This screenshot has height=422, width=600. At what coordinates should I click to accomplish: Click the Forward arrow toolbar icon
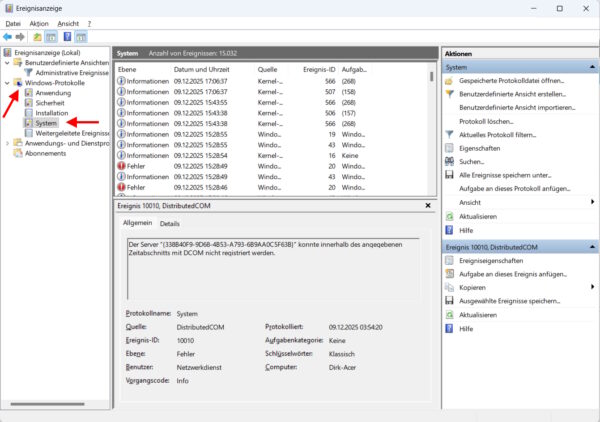point(20,37)
